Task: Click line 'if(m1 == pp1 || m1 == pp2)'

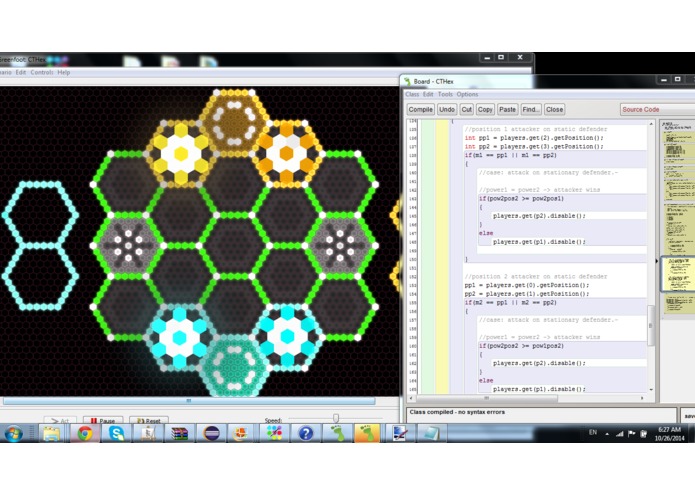Action: (510, 155)
